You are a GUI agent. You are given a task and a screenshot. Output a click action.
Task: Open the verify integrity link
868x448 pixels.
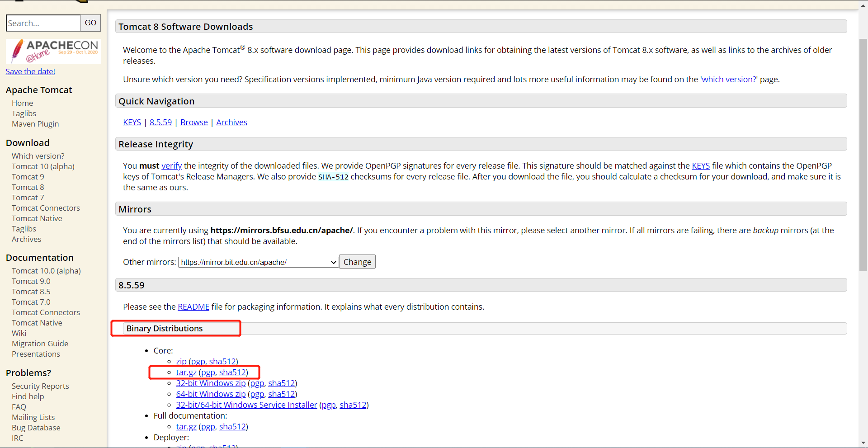coord(172,166)
